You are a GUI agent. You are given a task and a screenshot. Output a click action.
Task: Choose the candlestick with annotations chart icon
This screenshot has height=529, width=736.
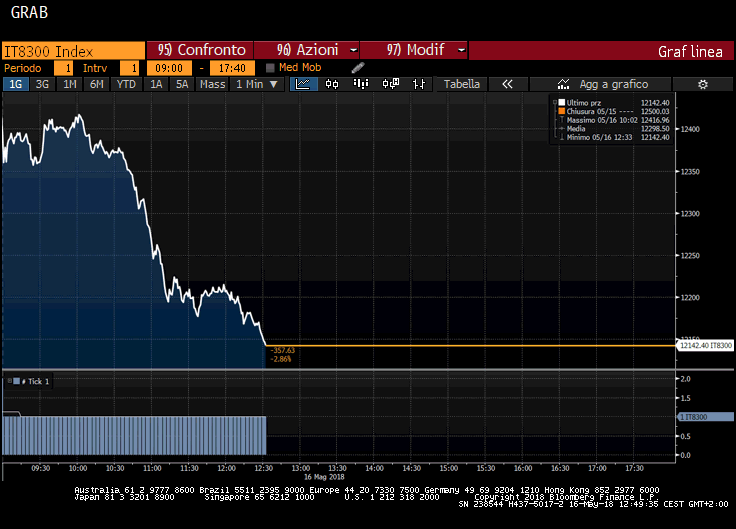click(x=391, y=84)
